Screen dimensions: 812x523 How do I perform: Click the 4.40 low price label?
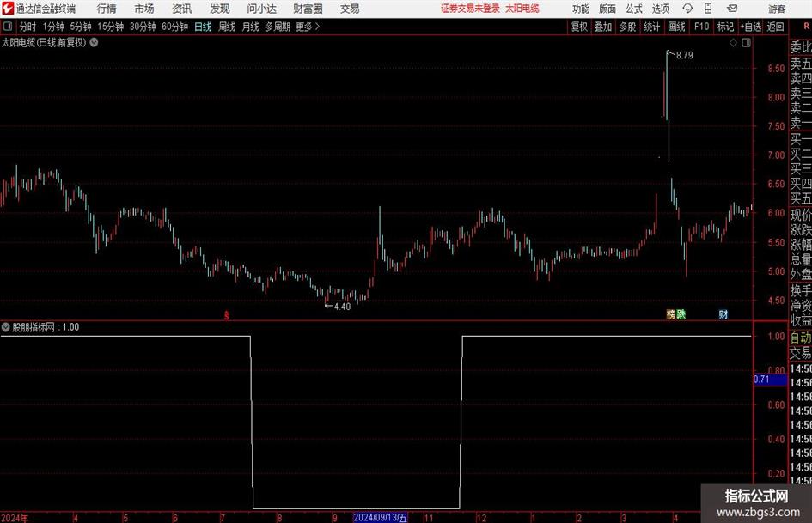342,307
